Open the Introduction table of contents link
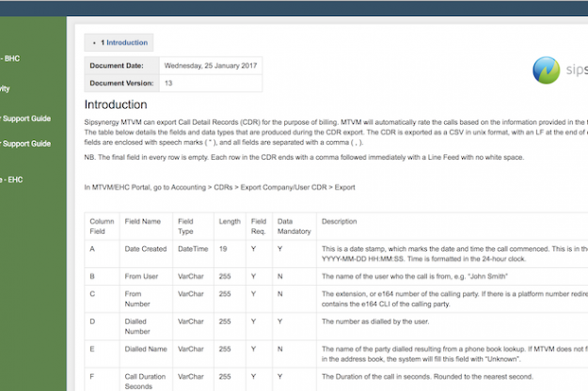 point(121,42)
